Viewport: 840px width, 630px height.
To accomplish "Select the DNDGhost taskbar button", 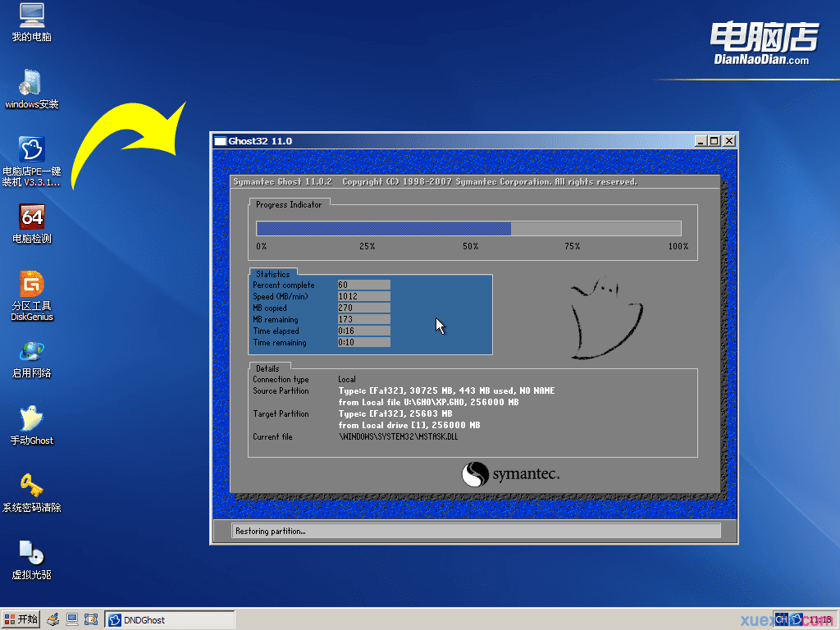I will 170,619.
